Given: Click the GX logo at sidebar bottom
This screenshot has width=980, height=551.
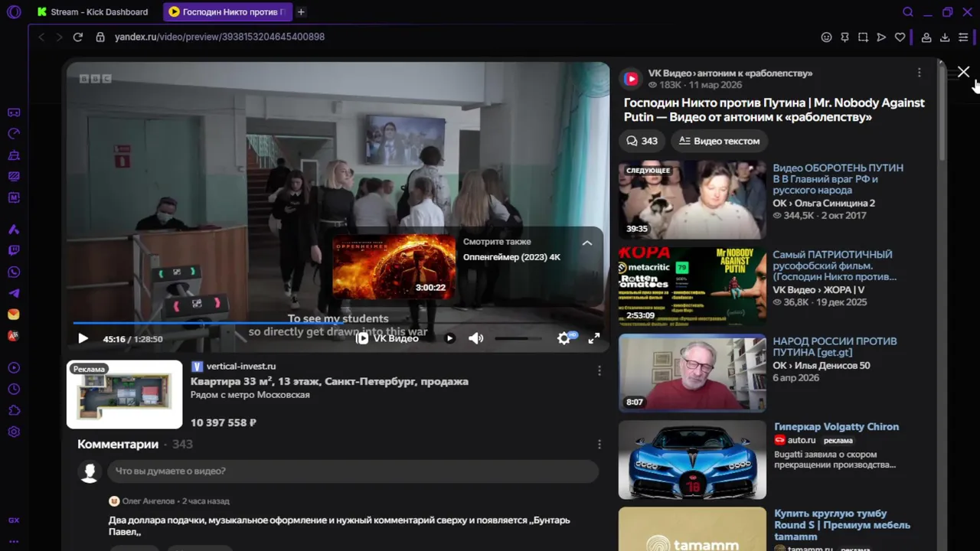Looking at the screenshot, I should pyautogui.click(x=14, y=520).
